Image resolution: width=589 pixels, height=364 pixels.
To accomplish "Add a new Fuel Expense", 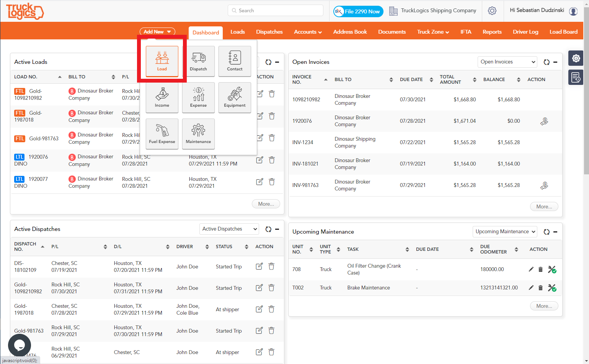I will pyautogui.click(x=162, y=134).
